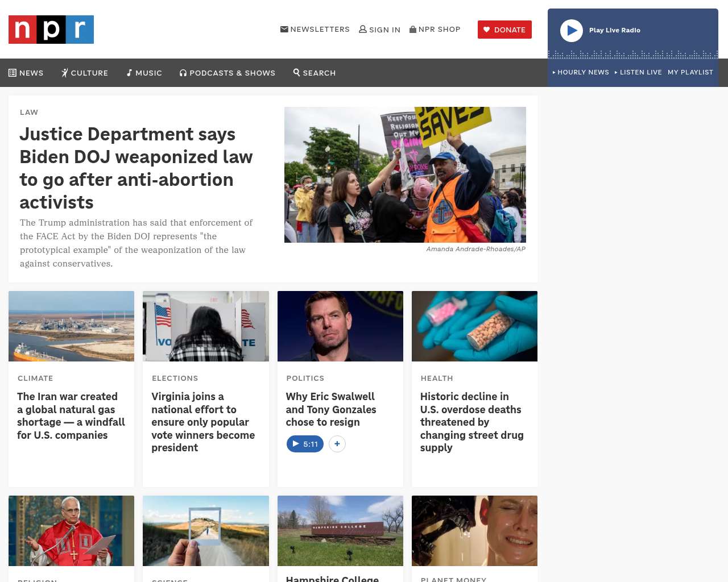Read the Iran war natural gas story

(x=71, y=416)
